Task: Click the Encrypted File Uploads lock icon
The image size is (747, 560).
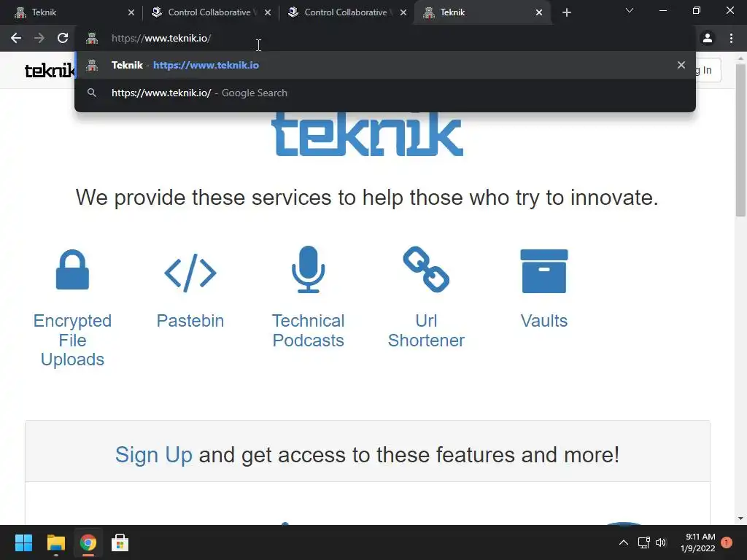Action: pyautogui.click(x=72, y=270)
